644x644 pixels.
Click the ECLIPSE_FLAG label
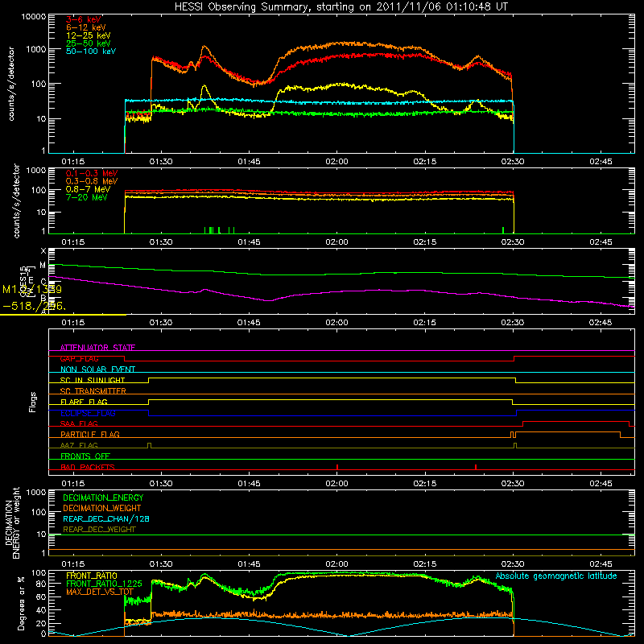tap(88, 413)
